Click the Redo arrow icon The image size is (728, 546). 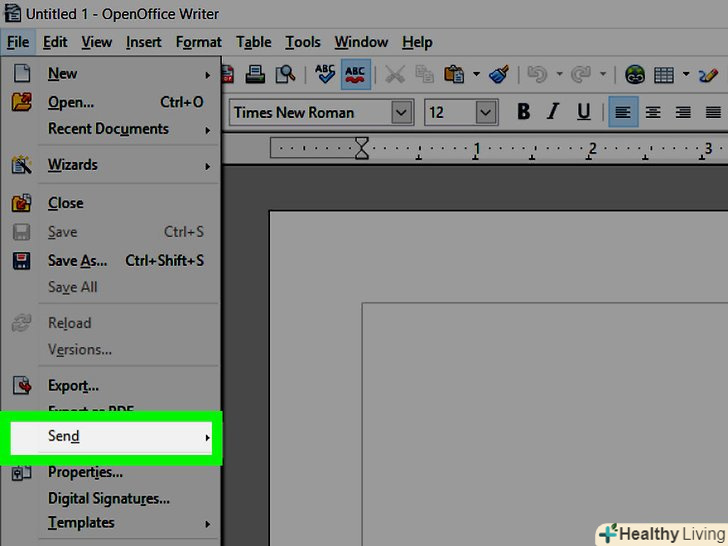[581, 74]
